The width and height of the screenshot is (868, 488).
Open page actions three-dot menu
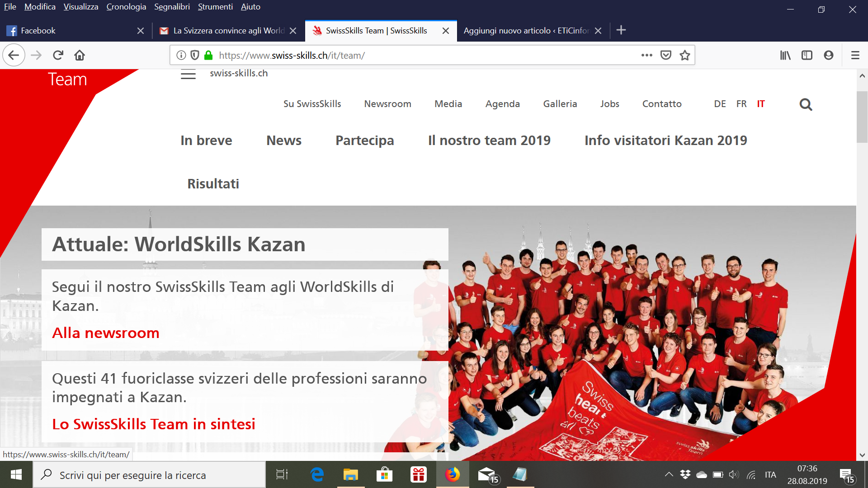(x=647, y=55)
